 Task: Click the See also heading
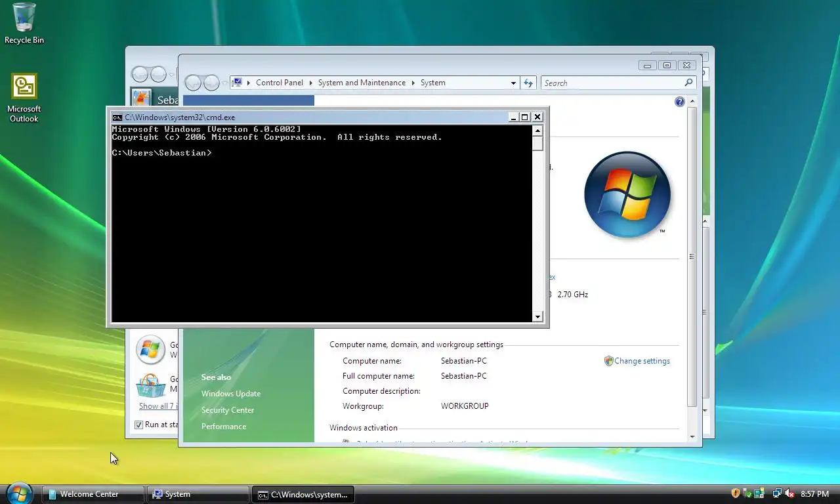click(x=216, y=377)
